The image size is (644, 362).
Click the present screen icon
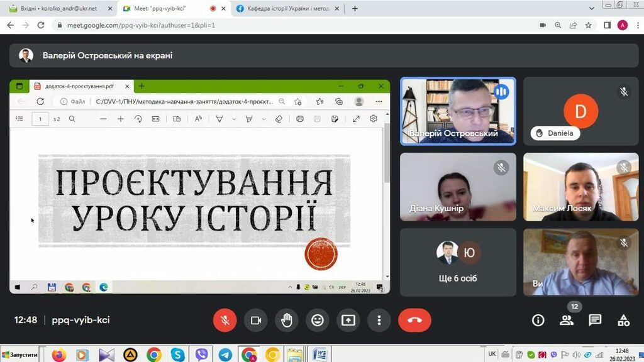348,321
